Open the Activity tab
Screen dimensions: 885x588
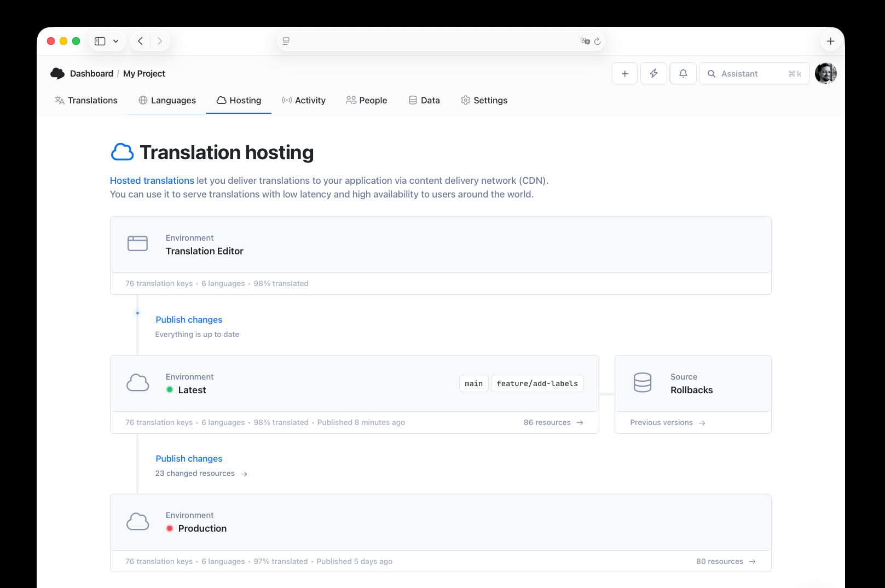click(304, 100)
